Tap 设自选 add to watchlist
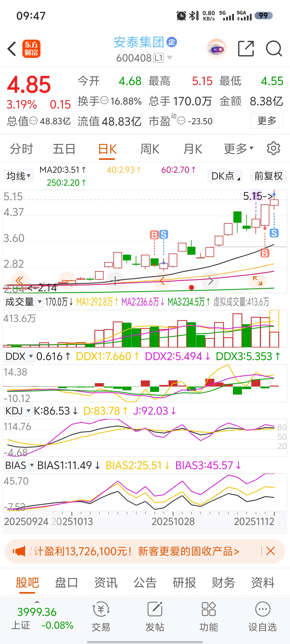The height and width of the screenshot is (644, 290). 263,617
